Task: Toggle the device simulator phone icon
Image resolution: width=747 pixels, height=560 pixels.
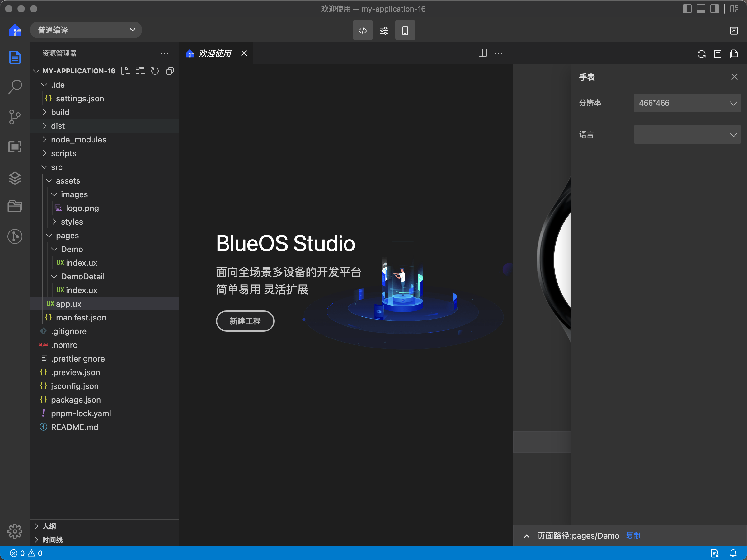Action: [x=405, y=30]
